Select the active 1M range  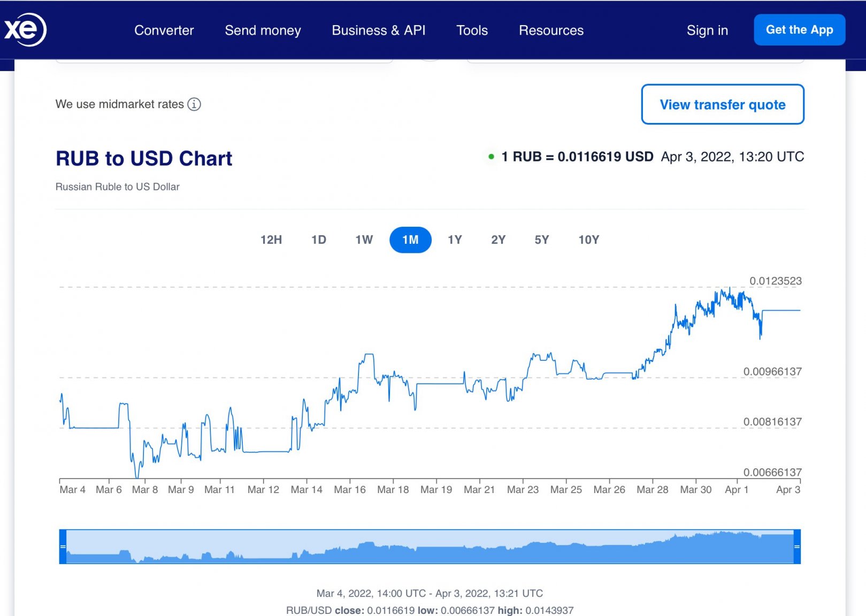click(410, 240)
